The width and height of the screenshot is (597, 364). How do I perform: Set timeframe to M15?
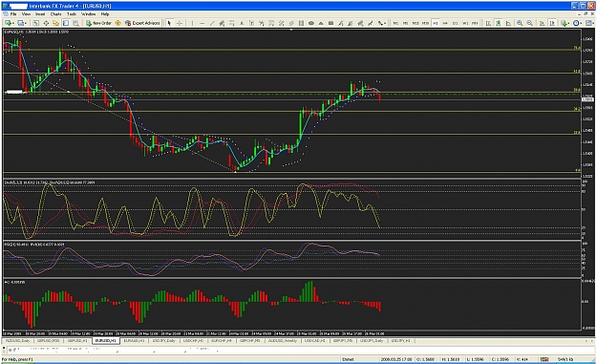click(416, 23)
